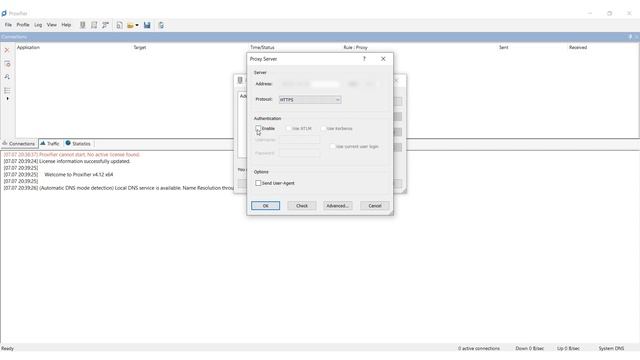Open the Name Resolution toolbar icon
Viewport: 640px width, 360px height.
click(x=105, y=25)
